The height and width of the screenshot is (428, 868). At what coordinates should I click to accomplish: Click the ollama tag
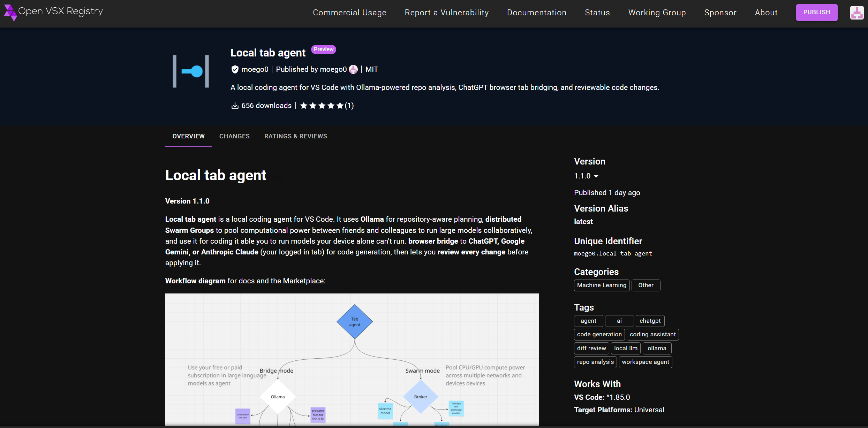[657, 349]
